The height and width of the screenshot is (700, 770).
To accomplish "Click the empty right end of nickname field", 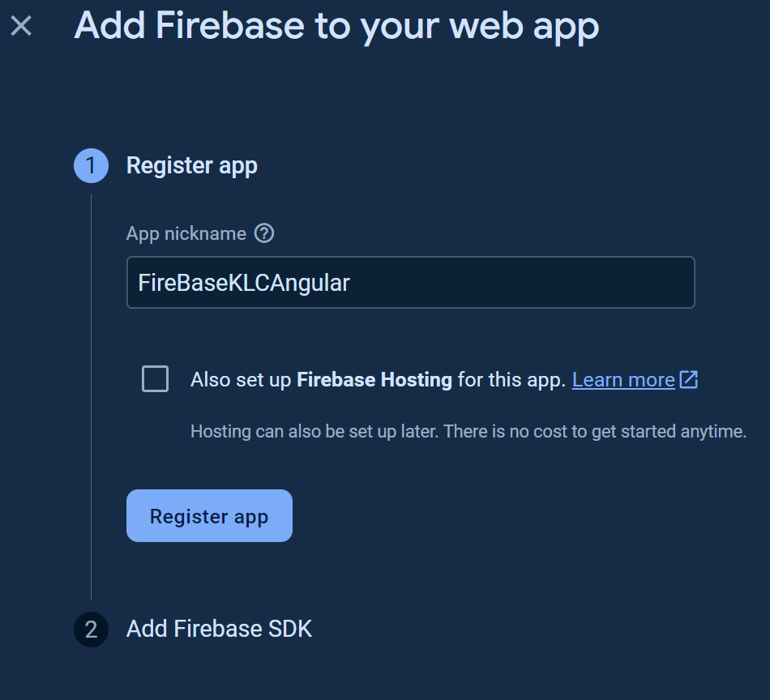I will (x=632, y=283).
